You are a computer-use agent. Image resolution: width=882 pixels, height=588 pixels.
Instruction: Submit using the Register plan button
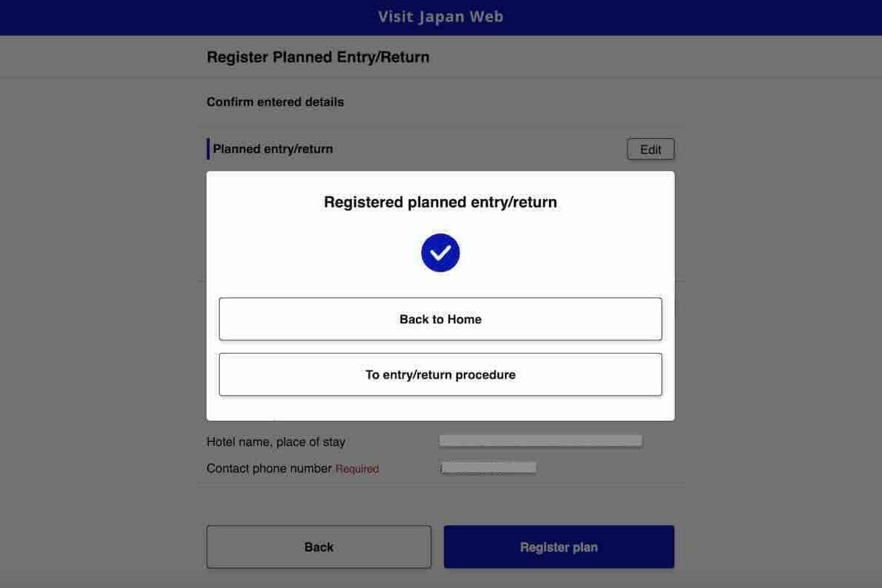(x=559, y=547)
